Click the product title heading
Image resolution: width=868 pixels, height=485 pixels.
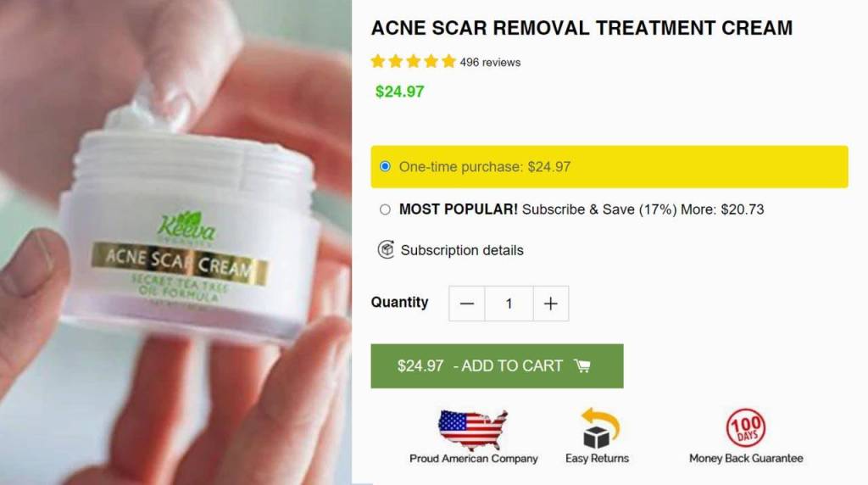(581, 28)
